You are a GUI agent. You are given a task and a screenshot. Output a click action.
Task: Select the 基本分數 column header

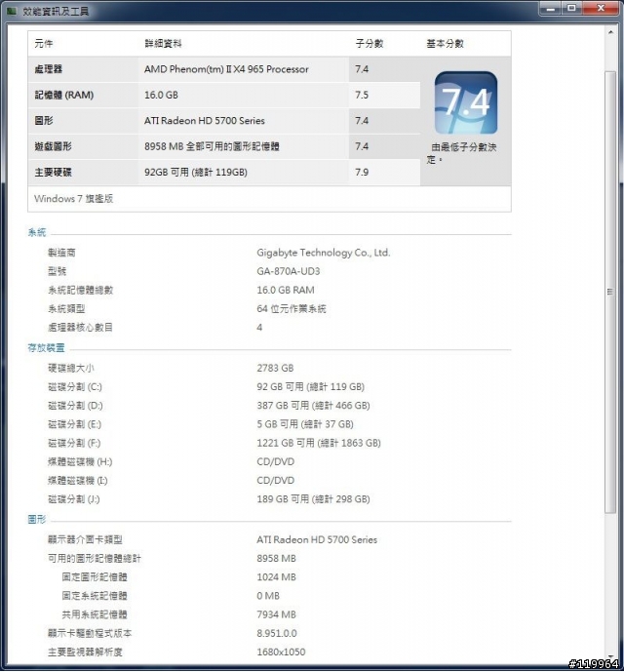pyautogui.click(x=445, y=43)
